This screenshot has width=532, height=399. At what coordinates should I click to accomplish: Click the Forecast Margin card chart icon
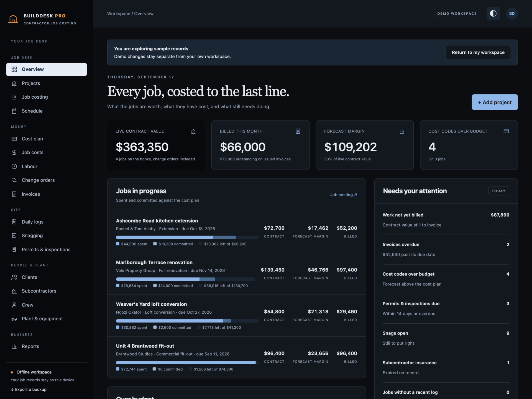click(x=402, y=131)
